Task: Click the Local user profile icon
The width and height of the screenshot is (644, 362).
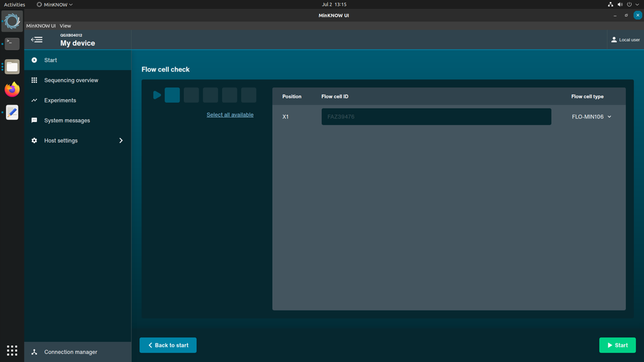Action: tap(614, 40)
